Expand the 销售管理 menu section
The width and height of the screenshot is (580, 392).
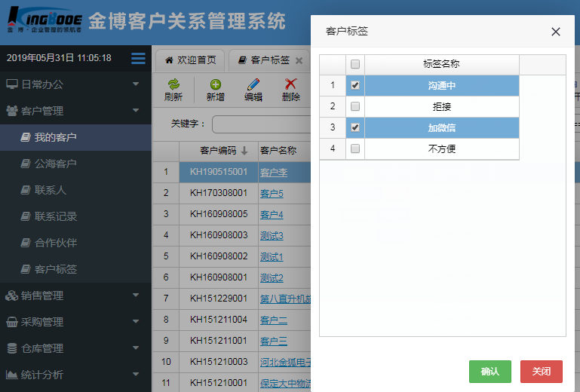[75, 296]
